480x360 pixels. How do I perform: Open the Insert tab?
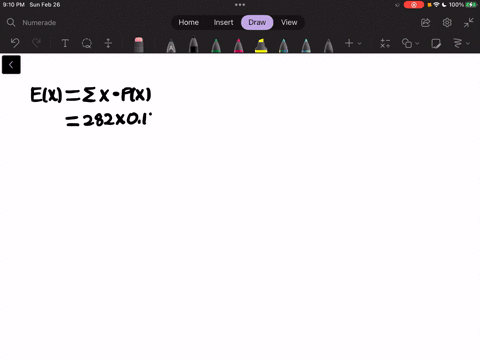(223, 22)
